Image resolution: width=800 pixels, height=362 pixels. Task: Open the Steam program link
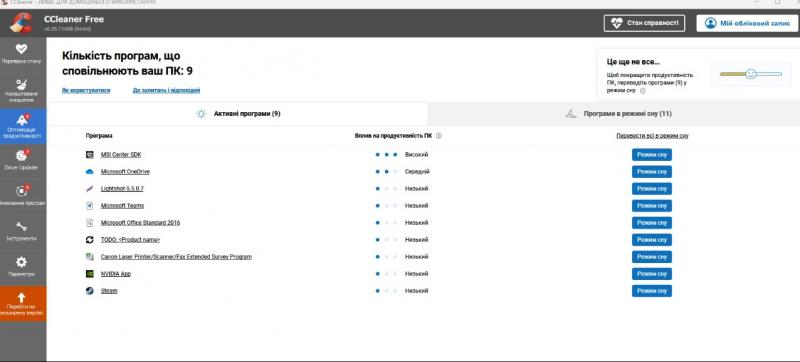109,291
